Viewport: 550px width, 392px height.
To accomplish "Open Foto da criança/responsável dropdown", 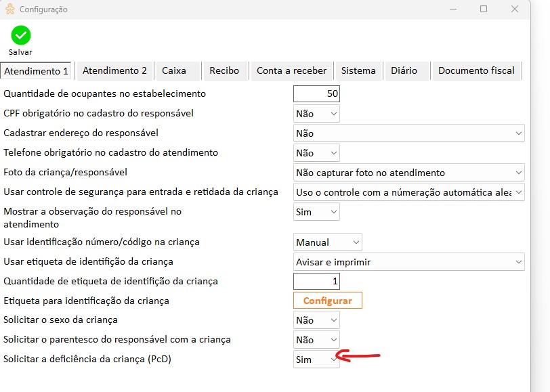I will coord(409,173).
